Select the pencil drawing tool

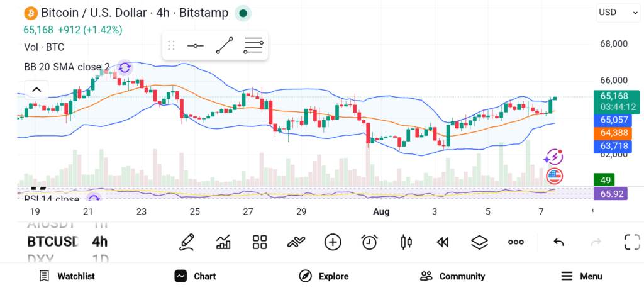pyautogui.click(x=186, y=242)
